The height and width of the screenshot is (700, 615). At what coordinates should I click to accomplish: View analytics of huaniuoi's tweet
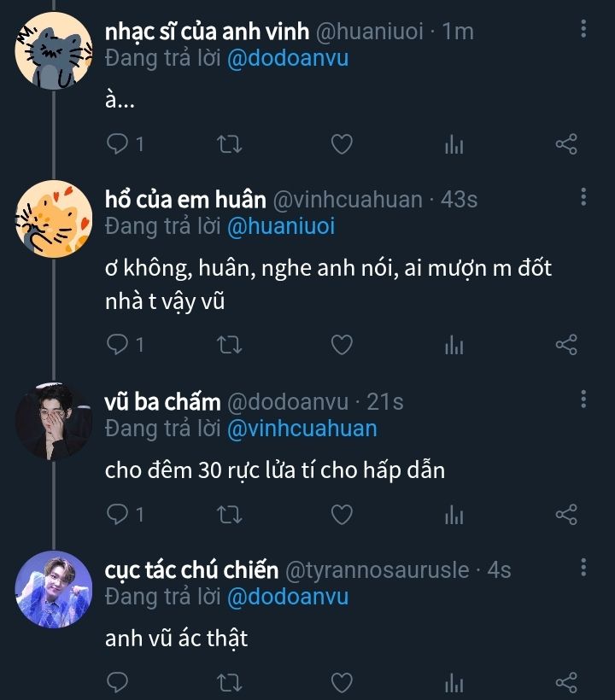(x=454, y=144)
